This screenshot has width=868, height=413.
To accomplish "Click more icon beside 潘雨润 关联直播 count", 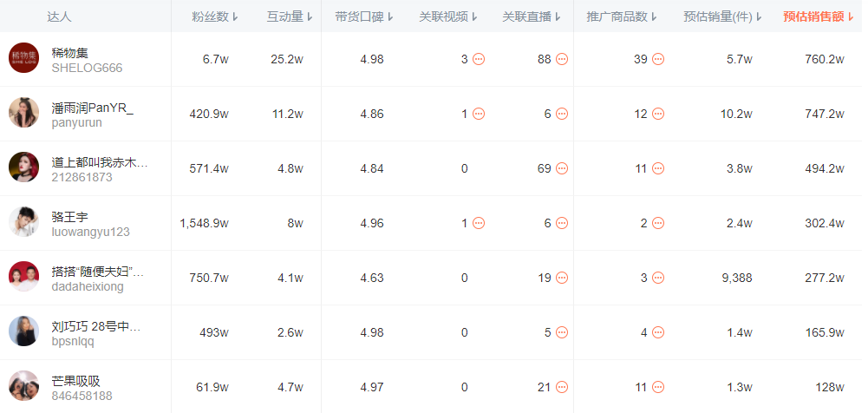I will [x=562, y=114].
